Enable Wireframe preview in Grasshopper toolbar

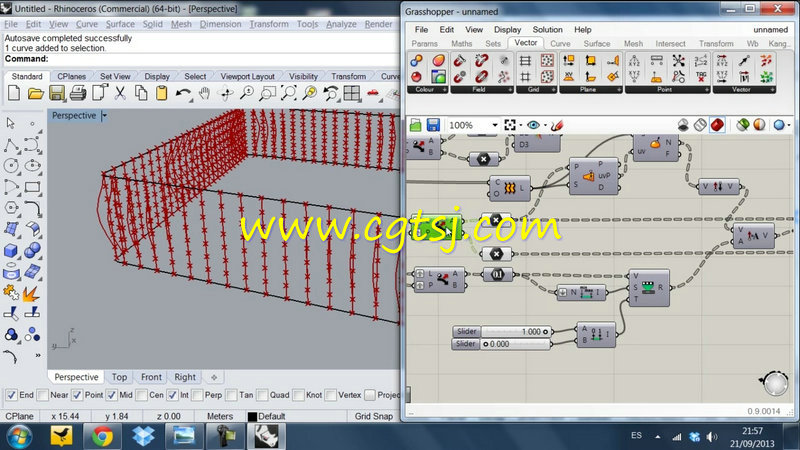click(x=700, y=125)
